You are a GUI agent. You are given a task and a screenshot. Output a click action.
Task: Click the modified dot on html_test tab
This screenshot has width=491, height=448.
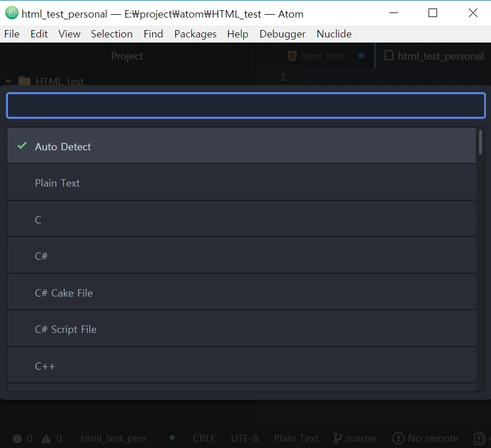pyautogui.click(x=361, y=56)
